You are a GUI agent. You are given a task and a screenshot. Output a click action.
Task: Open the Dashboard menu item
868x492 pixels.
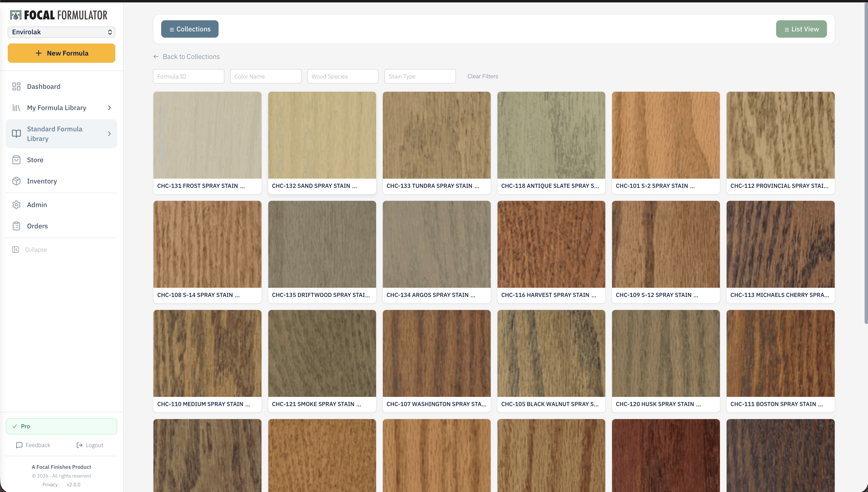(x=62, y=86)
